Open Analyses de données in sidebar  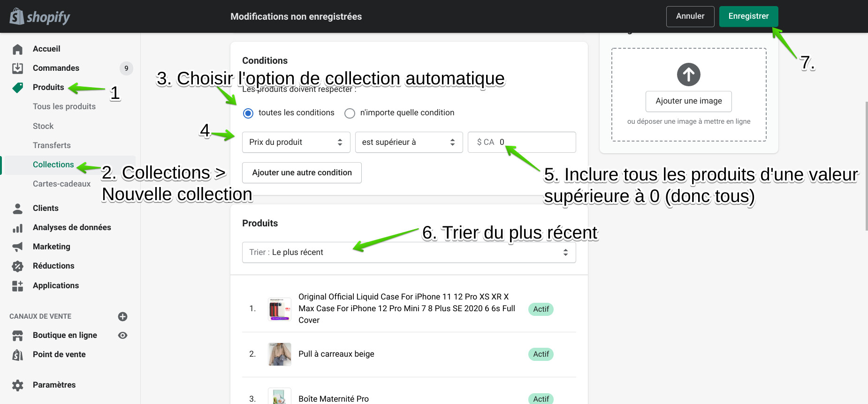click(x=72, y=227)
